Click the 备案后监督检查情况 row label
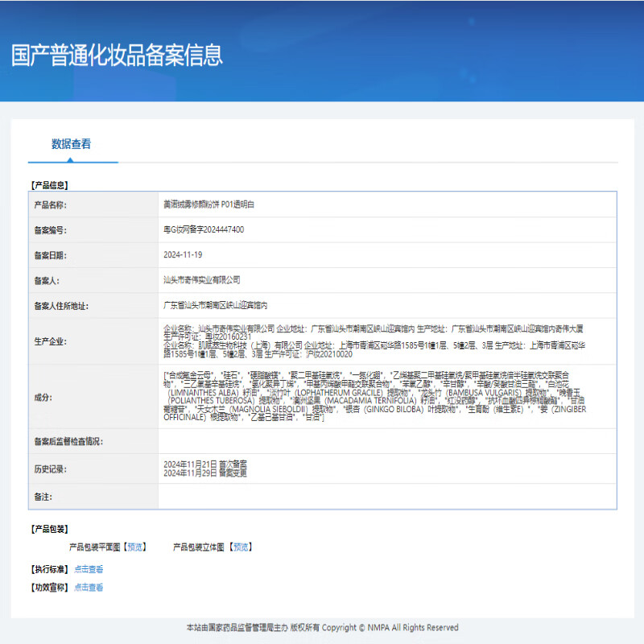Screen dimensions: 644x644 click(68, 441)
